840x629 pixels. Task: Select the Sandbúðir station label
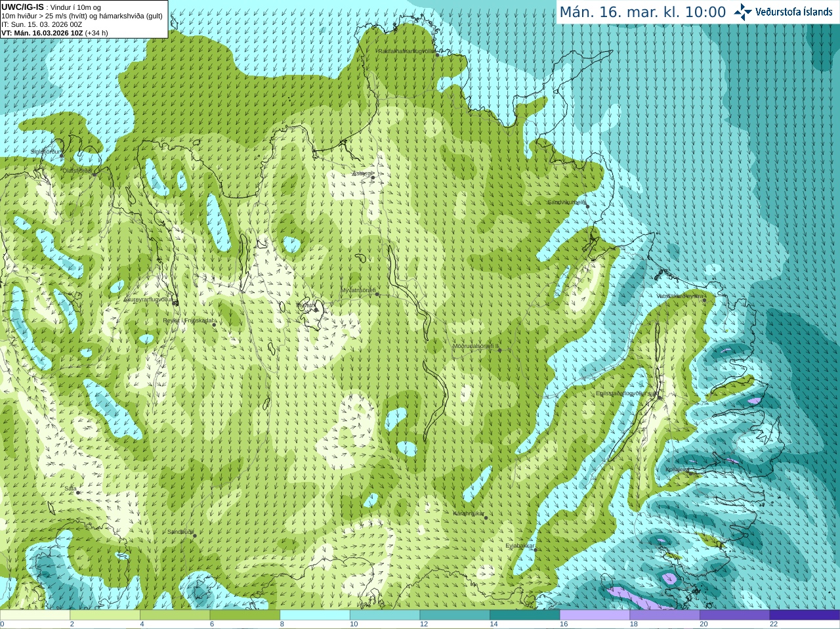[x=180, y=532]
